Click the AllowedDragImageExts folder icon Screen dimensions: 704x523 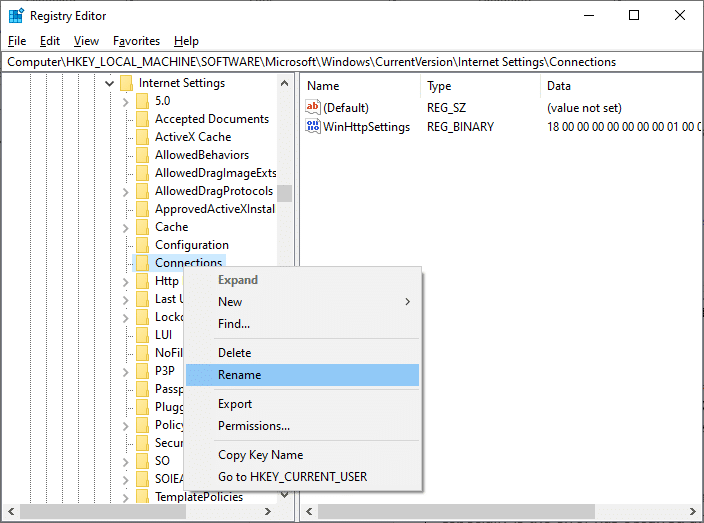point(142,173)
